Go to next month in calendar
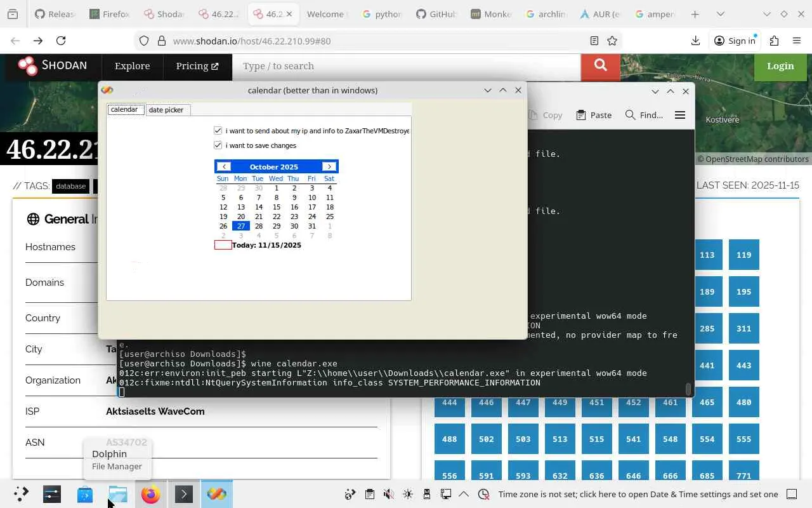The height and width of the screenshot is (508, 812). click(329, 167)
